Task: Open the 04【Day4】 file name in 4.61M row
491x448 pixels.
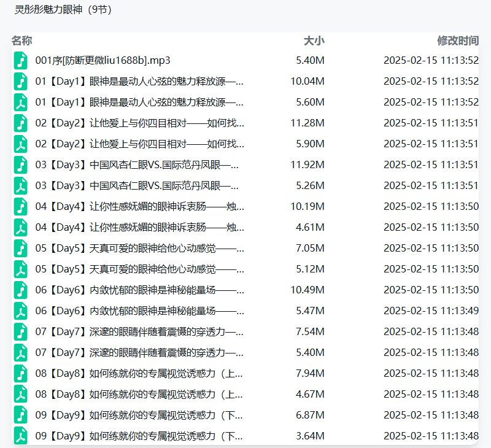Action: click(140, 228)
